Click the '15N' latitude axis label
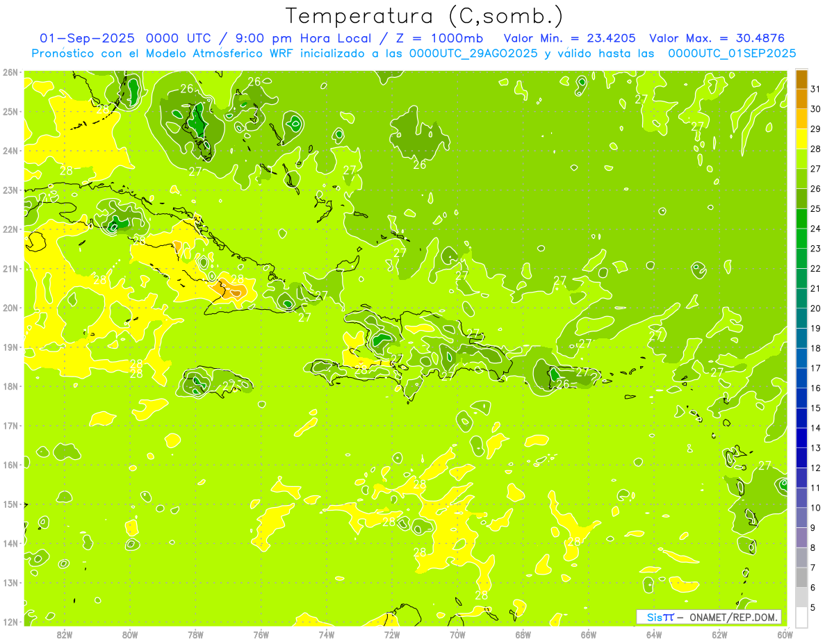This screenshot has width=834, height=644. tap(10, 504)
